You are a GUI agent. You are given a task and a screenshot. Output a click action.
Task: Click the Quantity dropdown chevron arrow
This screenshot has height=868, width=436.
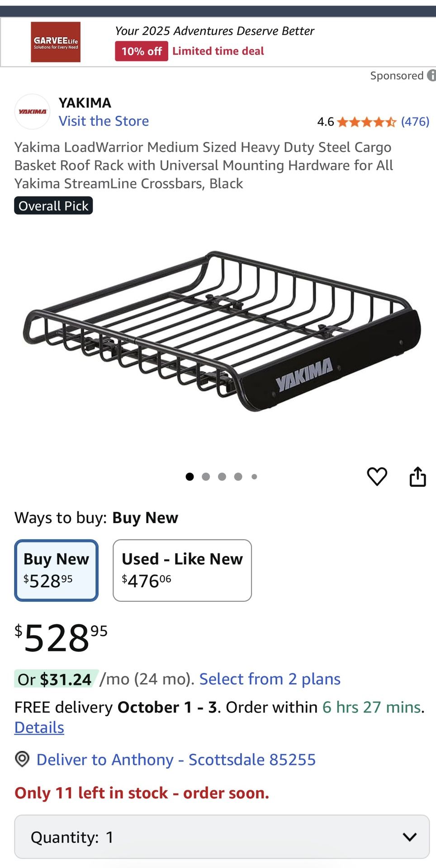click(409, 837)
